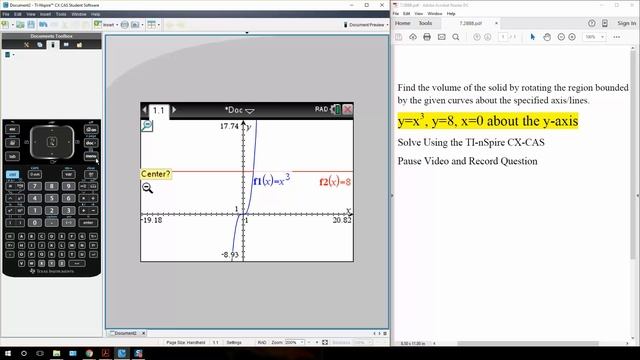Screen dimensions: 640x360
Task: Go to next page arrow in calculator screen
Action: coord(174,110)
